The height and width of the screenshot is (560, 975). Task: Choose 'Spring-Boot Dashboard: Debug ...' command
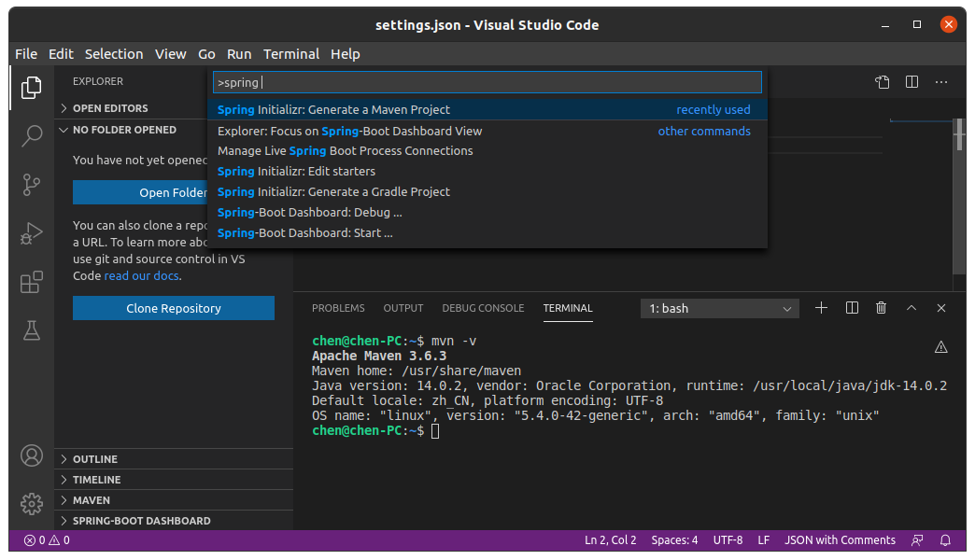click(x=487, y=213)
